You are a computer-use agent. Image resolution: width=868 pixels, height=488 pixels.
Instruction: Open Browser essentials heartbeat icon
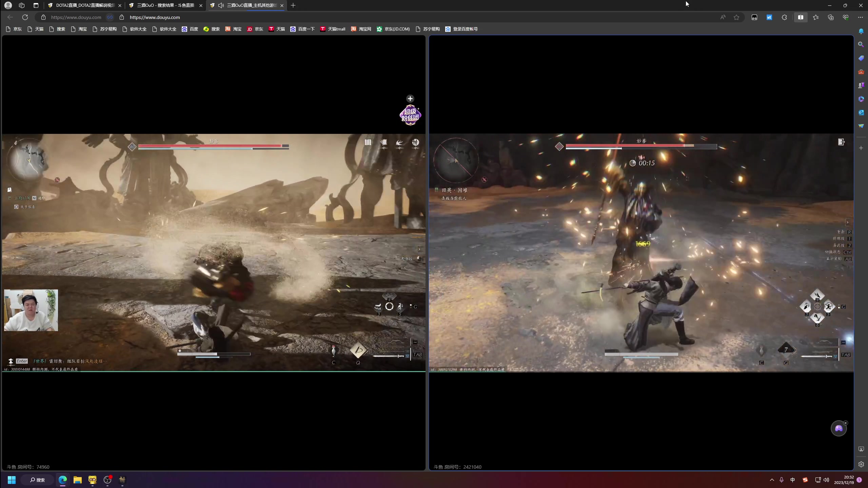[846, 17]
